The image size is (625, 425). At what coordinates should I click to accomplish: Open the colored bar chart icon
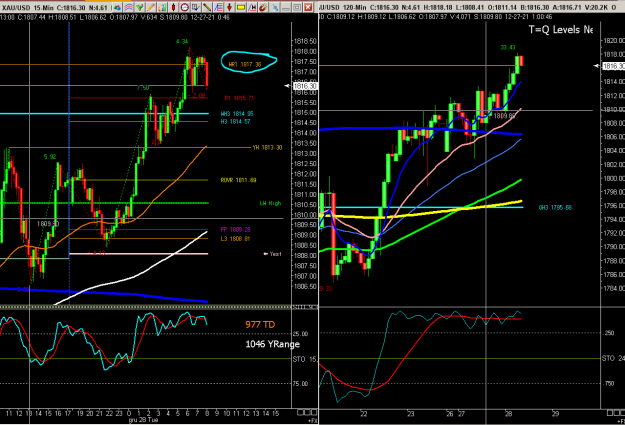tap(162, 7)
